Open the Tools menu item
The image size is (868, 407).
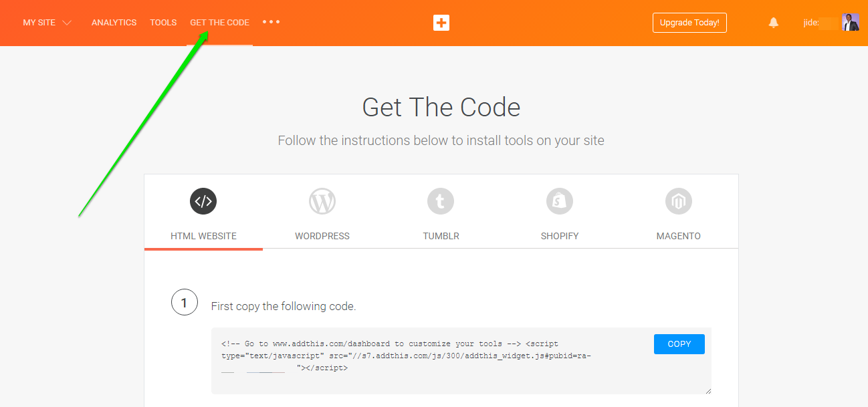(x=163, y=23)
